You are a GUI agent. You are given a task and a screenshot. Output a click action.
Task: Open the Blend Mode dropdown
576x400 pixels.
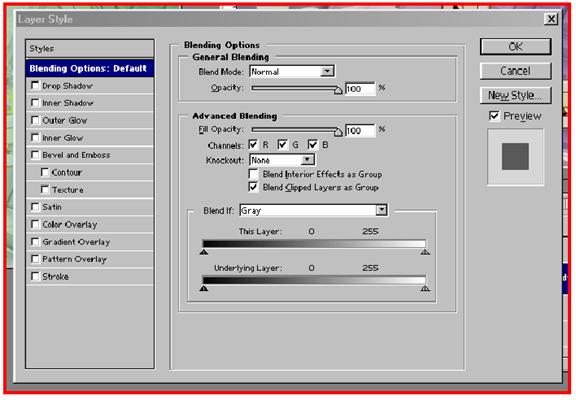click(292, 71)
